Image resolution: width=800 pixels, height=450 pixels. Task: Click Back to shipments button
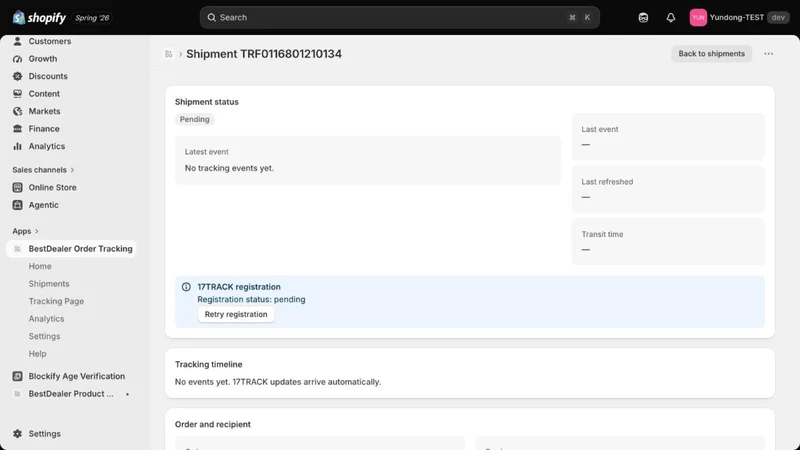point(711,54)
